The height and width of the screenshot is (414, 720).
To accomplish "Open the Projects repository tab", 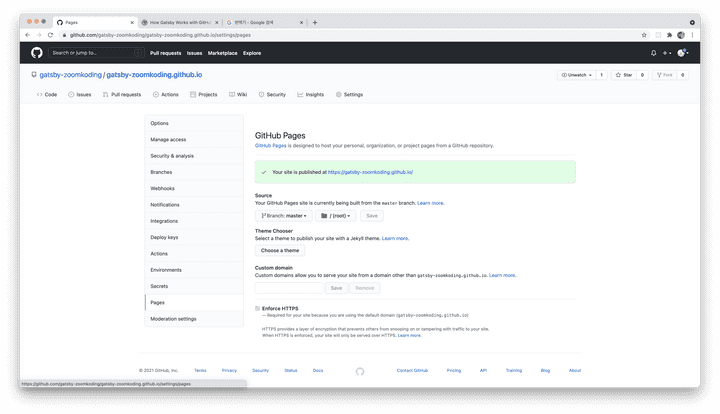I will click(x=203, y=95).
